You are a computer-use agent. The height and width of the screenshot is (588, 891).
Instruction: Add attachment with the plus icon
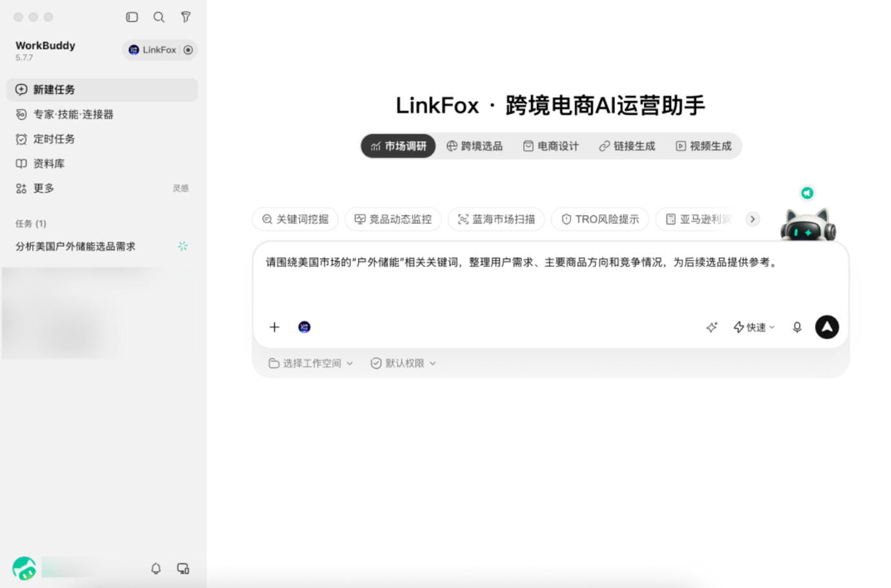click(x=274, y=327)
